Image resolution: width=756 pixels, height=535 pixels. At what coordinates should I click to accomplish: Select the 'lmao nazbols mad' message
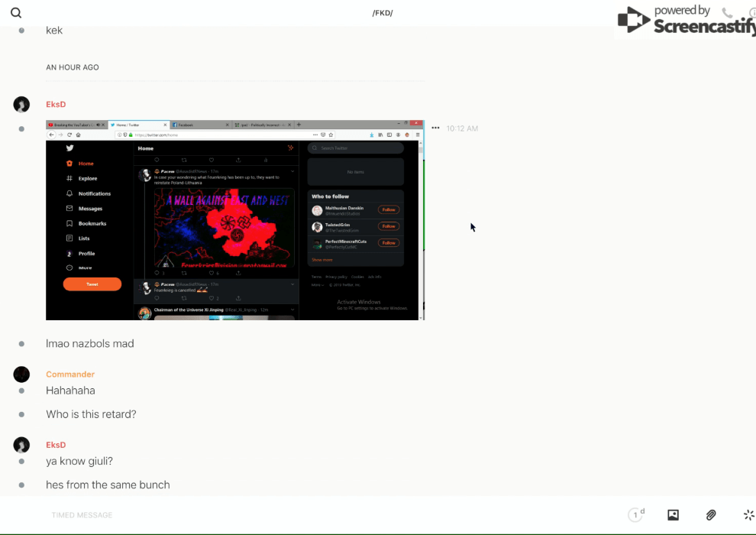(x=90, y=344)
